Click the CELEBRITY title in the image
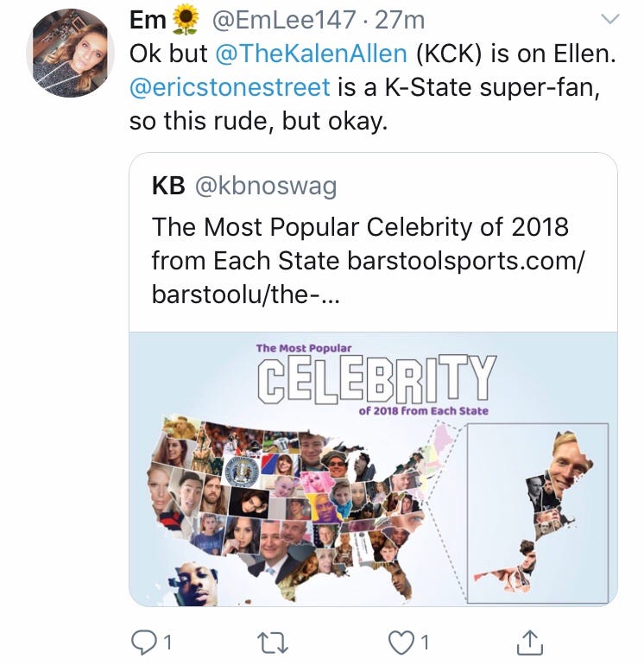The image size is (644, 665). pyautogui.click(x=376, y=379)
